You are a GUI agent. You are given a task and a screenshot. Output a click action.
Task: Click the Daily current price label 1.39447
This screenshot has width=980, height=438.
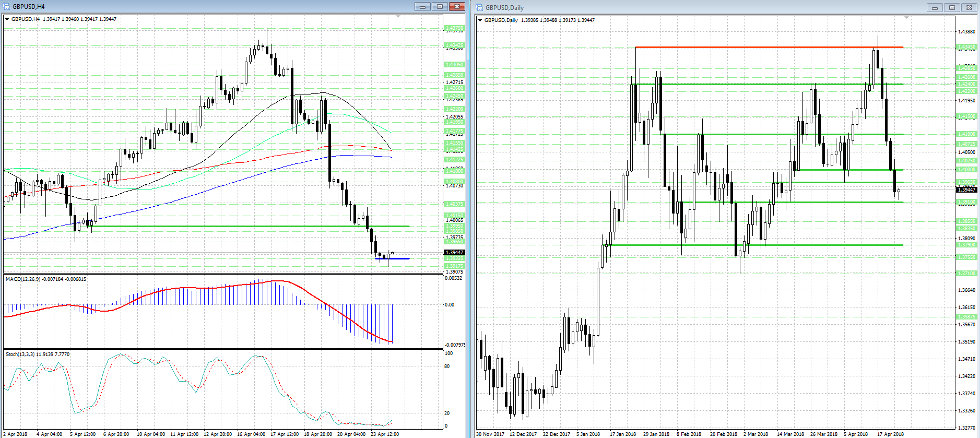(x=966, y=190)
